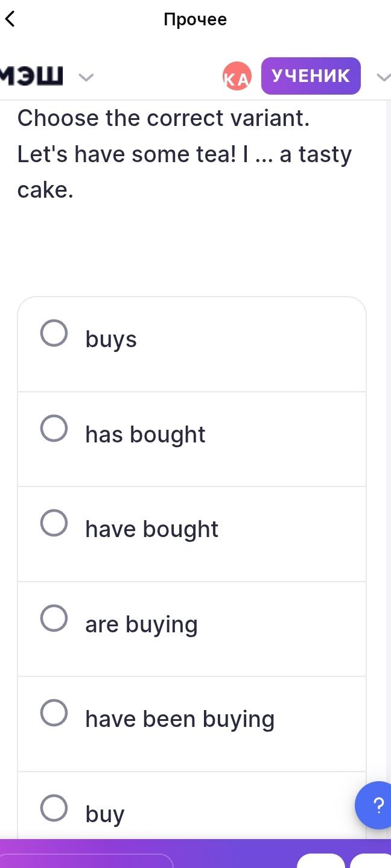Click the "are buying" answer label
This screenshot has height=868, width=391.
142,624
